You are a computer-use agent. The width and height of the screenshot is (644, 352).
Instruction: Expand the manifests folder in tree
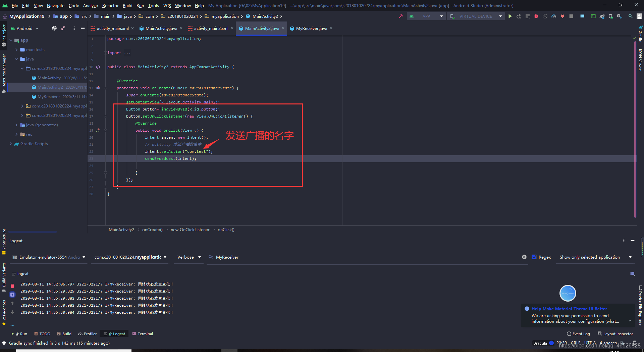(16, 49)
